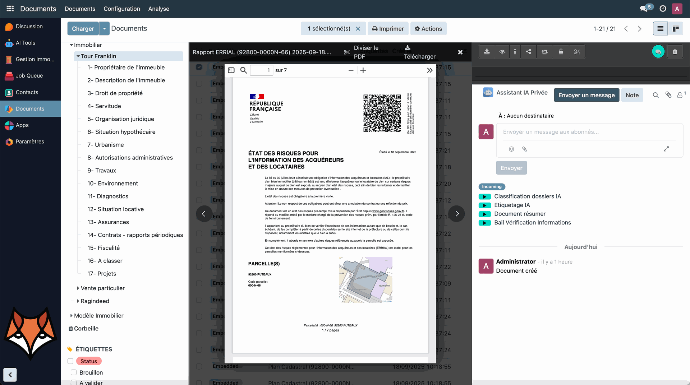Open the activities clock icon
This screenshot has height=385, width=690.
point(663,8)
